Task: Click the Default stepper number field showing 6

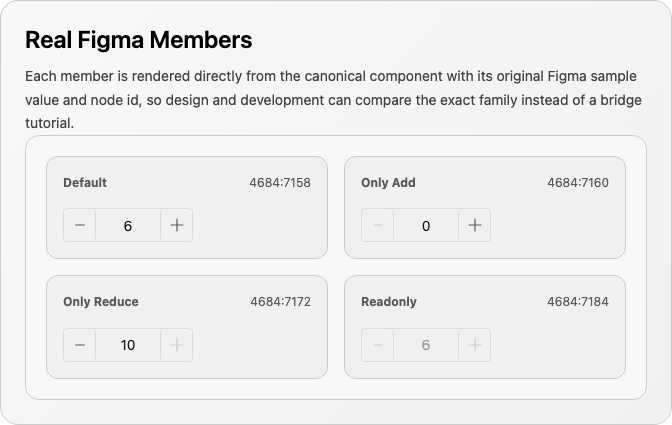Action: tap(128, 225)
